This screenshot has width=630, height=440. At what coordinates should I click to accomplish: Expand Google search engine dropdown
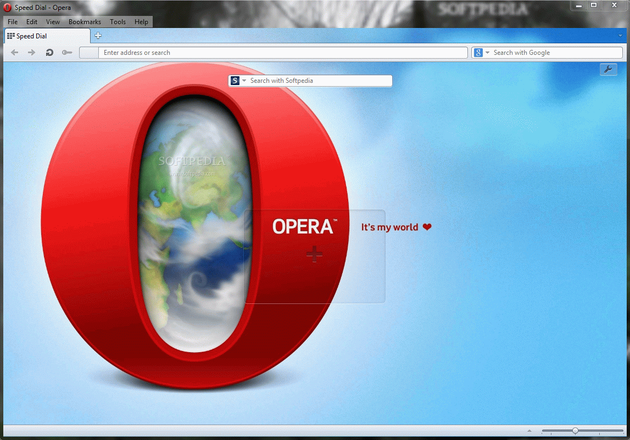pyautogui.click(x=487, y=53)
